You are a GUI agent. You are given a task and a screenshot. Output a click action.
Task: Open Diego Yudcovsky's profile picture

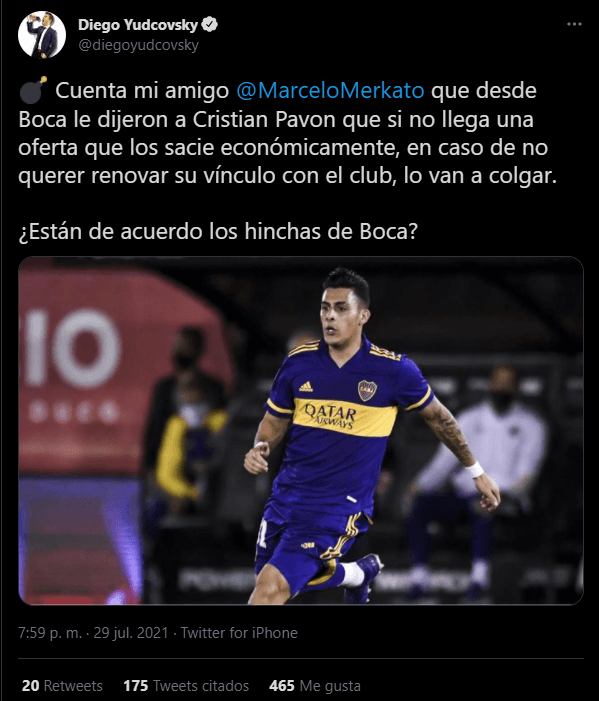42,35
